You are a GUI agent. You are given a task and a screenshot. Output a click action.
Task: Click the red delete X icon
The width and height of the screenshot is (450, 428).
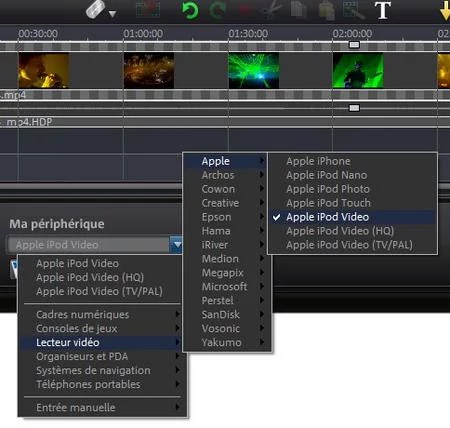point(245,10)
